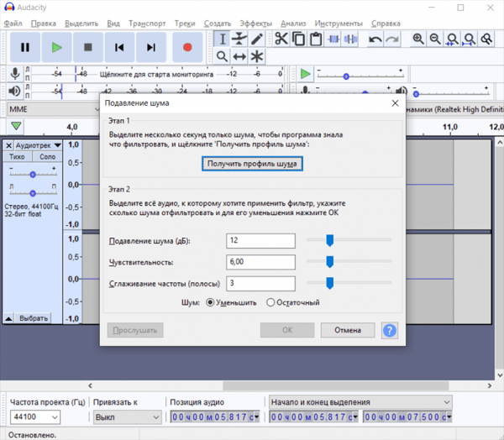Select the 'Остаточный' noise radio button
Viewport: 504px width, 440px height.
(x=270, y=302)
